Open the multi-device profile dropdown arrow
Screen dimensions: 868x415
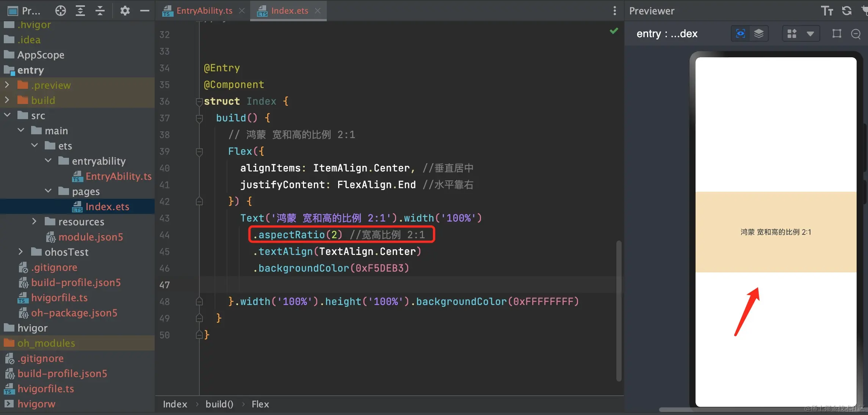tap(810, 34)
